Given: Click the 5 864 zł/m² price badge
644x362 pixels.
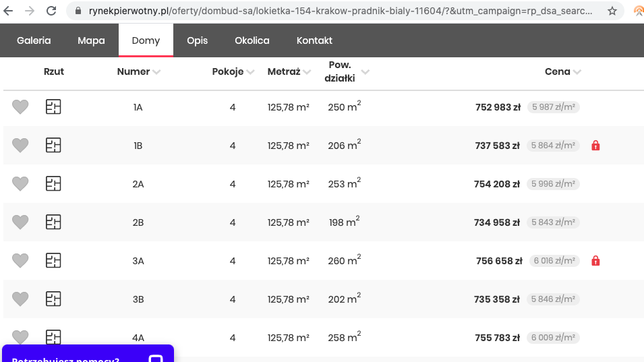Looking at the screenshot, I should [553, 146].
